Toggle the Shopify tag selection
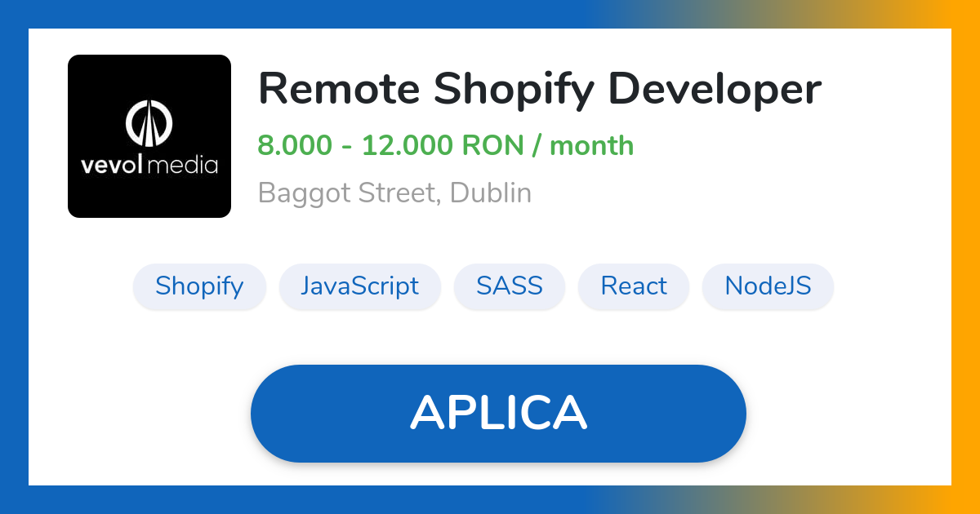Image resolution: width=980 pixels, height=514 pixels. 199,286
